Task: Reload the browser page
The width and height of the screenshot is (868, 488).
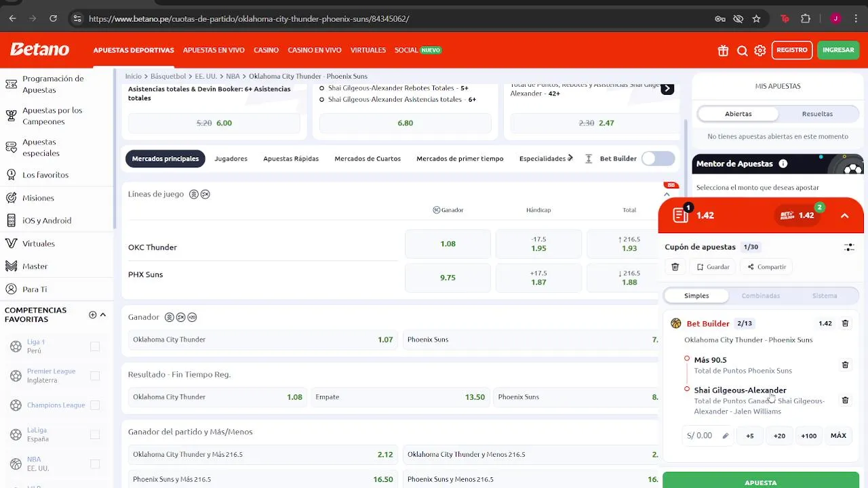Action: [x=53, y=19]
